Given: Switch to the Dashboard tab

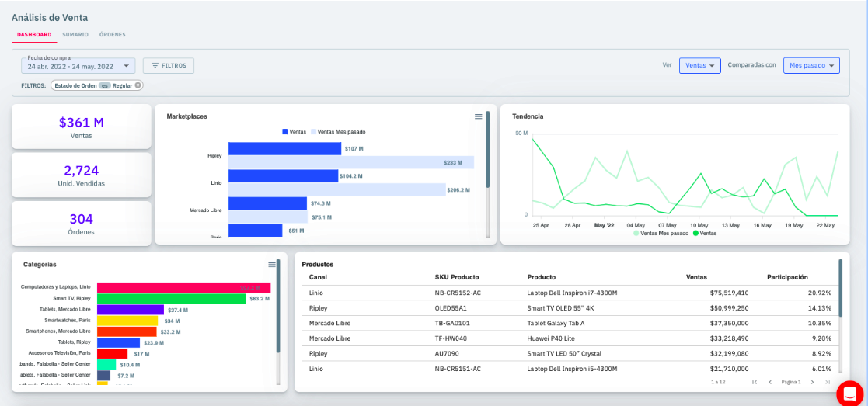Looking at the screenshot, I should point(34,34).
